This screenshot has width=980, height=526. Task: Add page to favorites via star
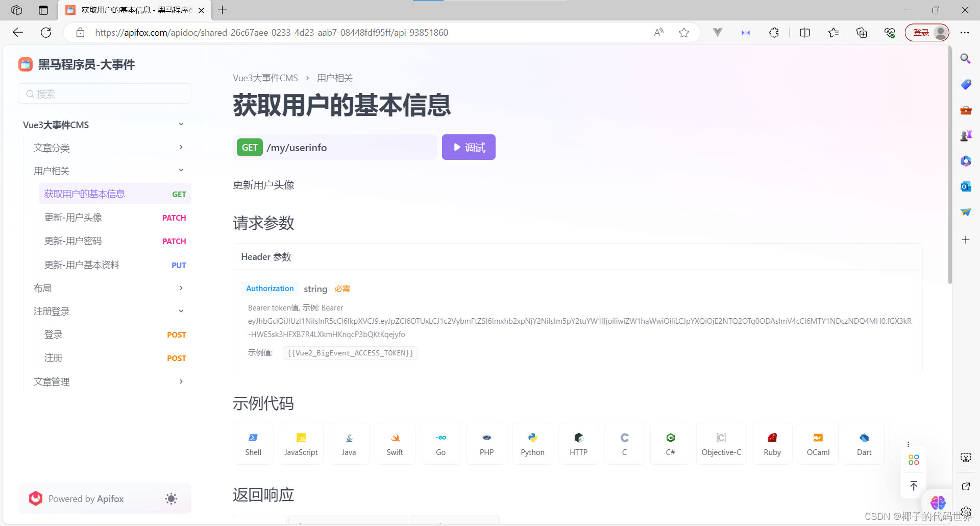coord(684,32)
